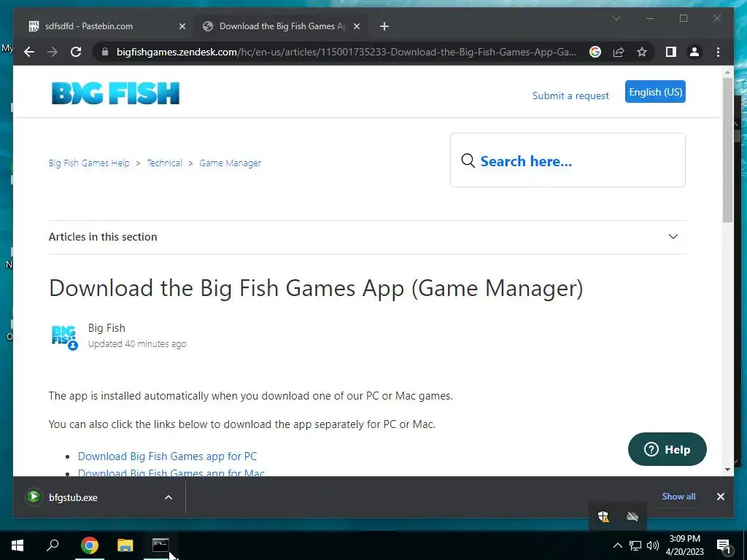Open downloaded bfgstub.exe file
Viewport: 747px width, 560px height.
pyautogui.click(x=73, y=497)
